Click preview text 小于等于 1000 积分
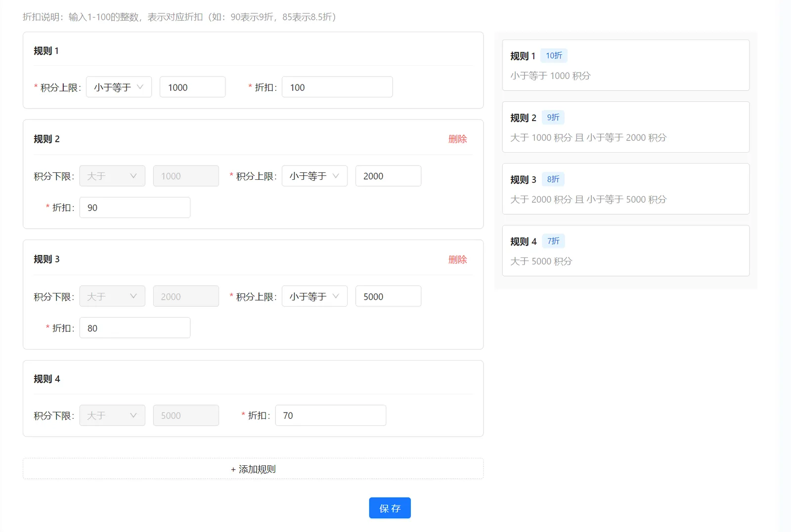 [550, 76]
